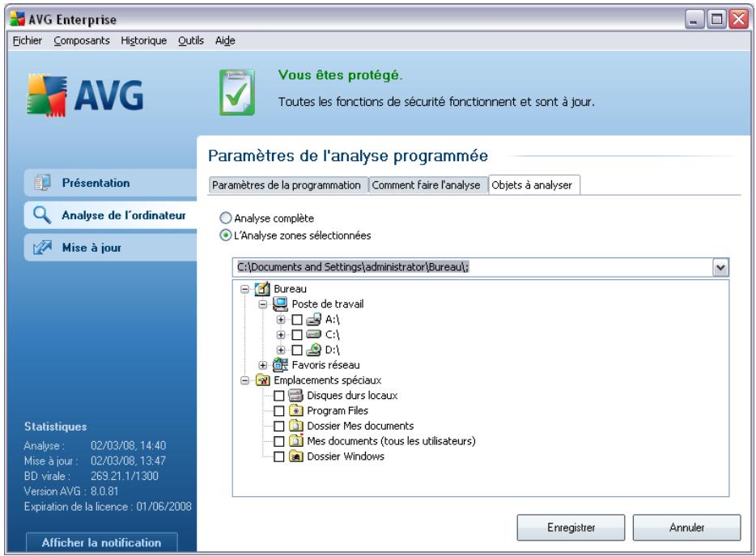756x556 pixels.
Task: Switch to Paramètres de la programmation tab
Action: pos(287,185)
